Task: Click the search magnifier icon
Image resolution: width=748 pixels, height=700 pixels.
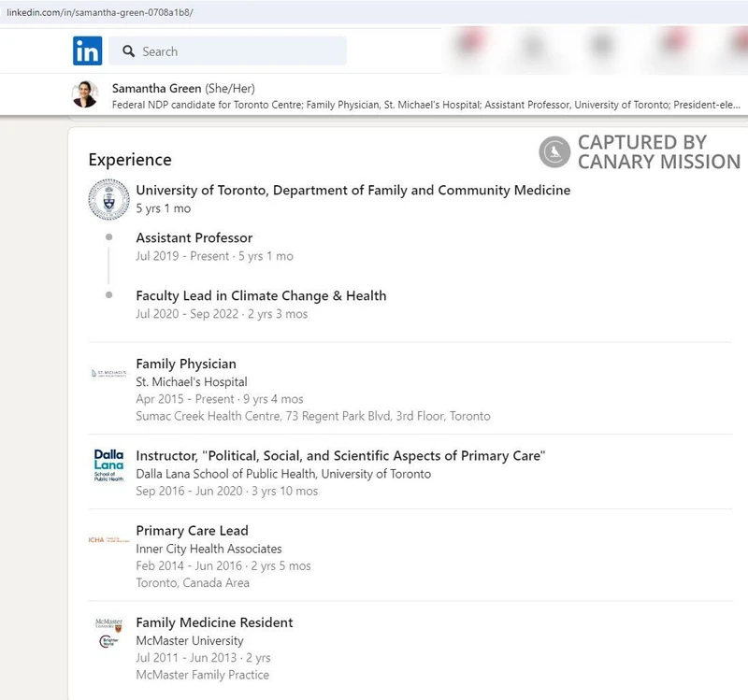Action: 128,51
